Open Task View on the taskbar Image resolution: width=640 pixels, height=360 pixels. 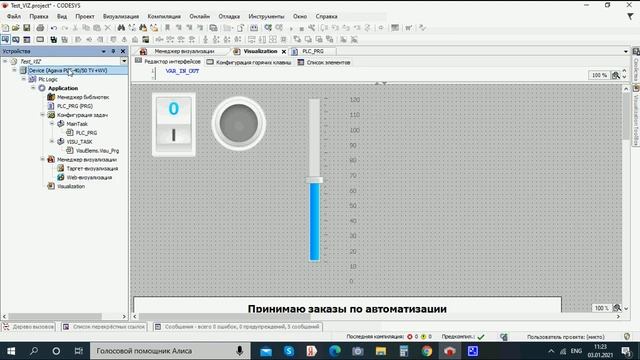[x=78, y=351]
